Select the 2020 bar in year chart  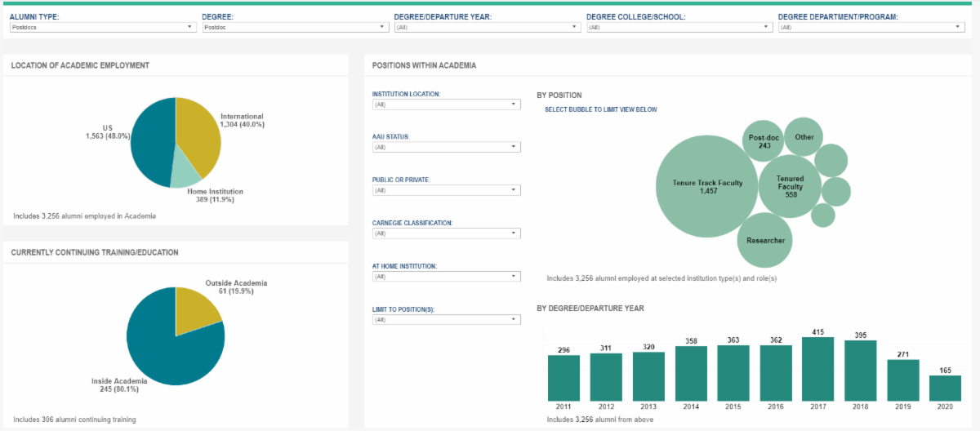946,388
